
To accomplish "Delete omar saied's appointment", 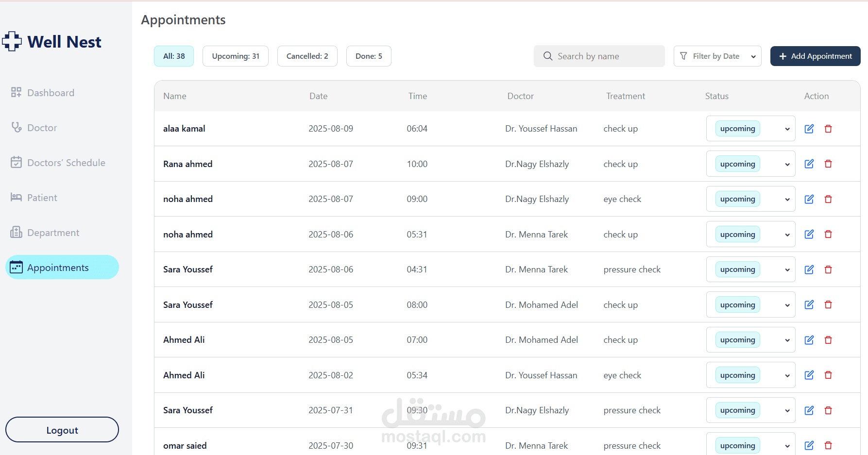I will pos(828,445).
